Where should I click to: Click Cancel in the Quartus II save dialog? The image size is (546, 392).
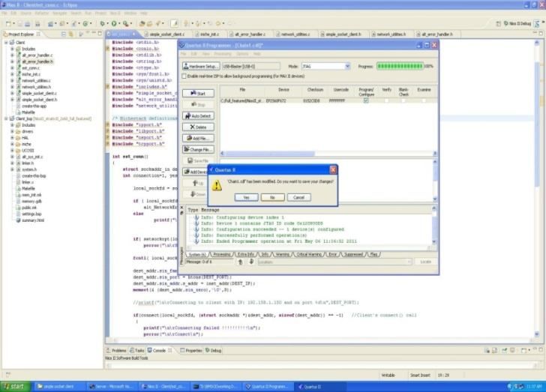coord(298,197)
